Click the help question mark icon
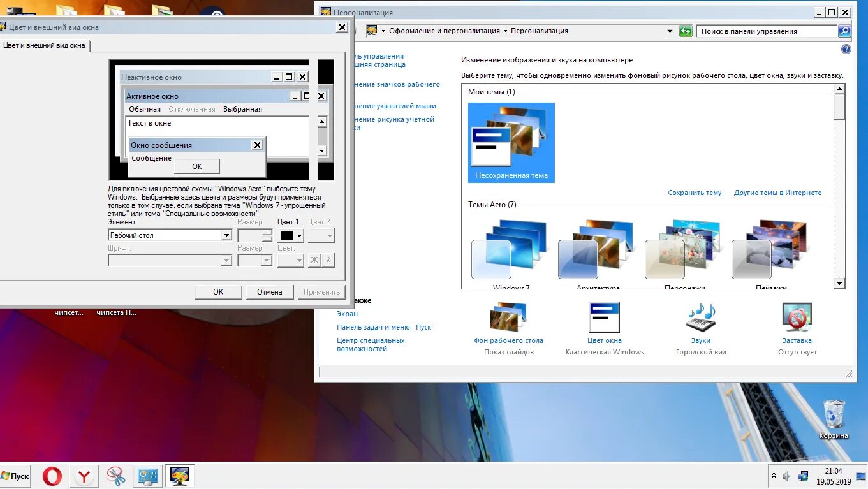The height and width of the screenshot is (489, 868). [846, 49]
